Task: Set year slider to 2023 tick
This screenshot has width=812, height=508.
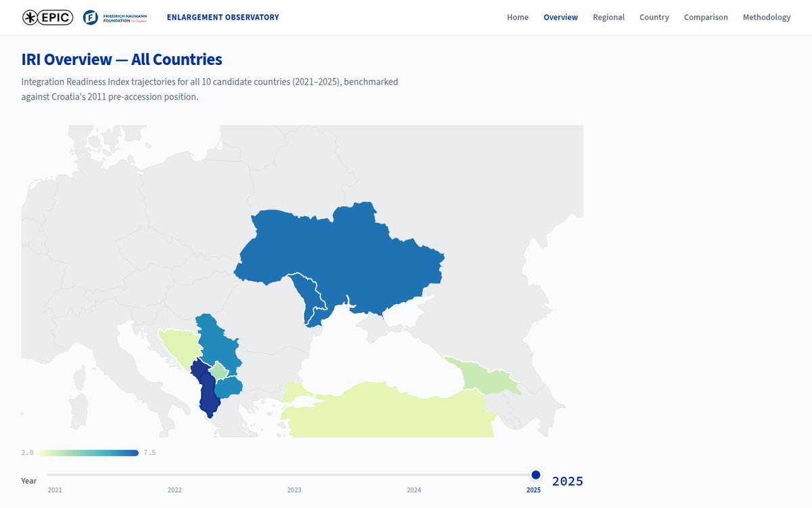Action: 294,490
